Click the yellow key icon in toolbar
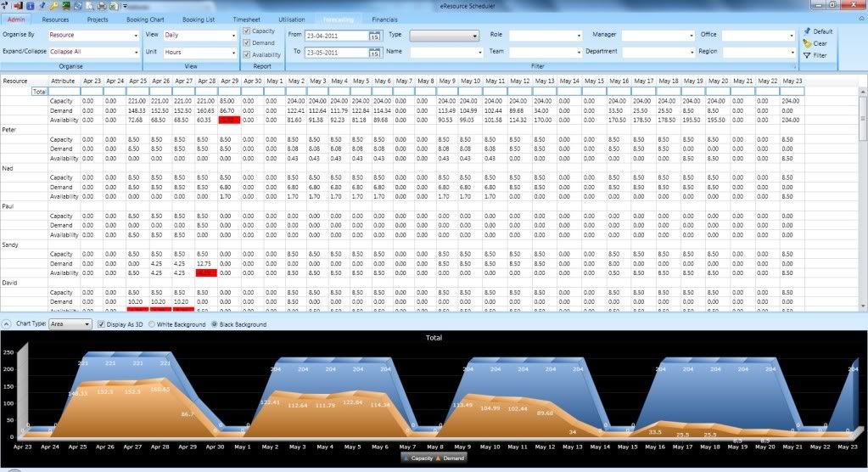Viewport: 868px width, 472px height. click(53, 6)
